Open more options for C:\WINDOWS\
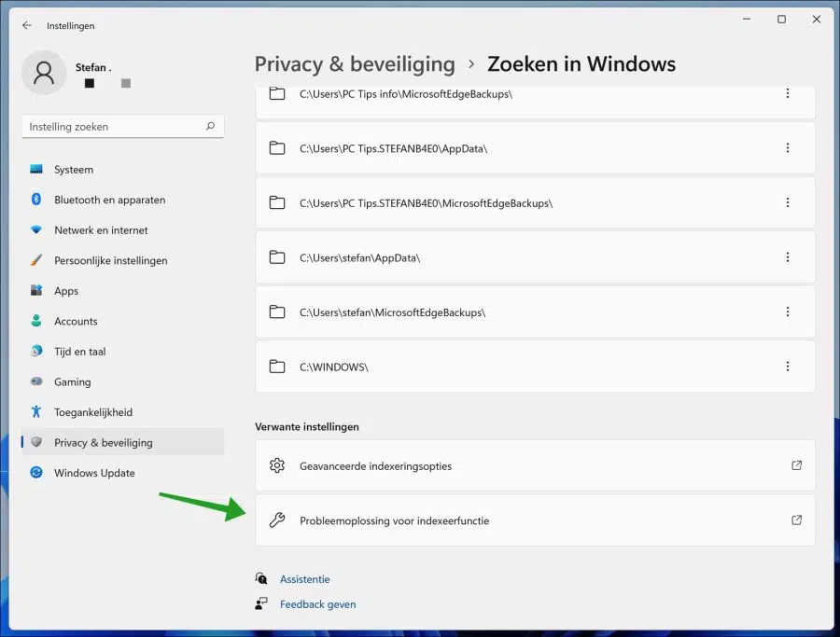 point(788,367)
